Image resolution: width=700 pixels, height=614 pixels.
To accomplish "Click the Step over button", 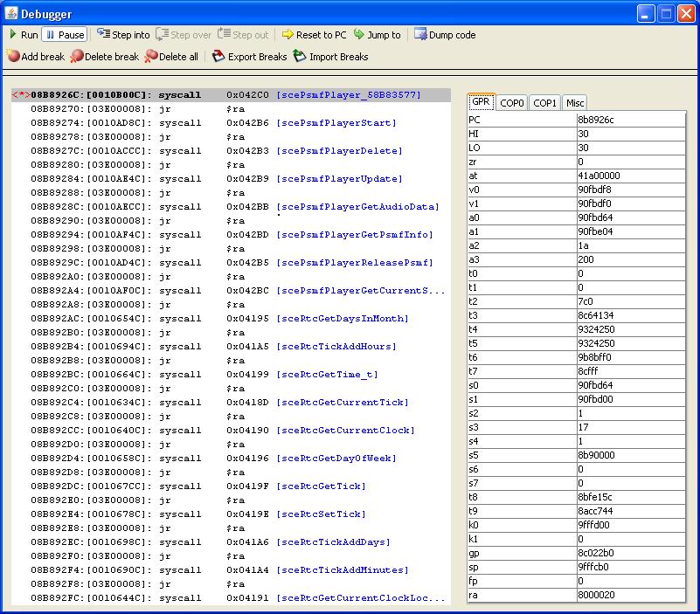I will click(184, 35).
